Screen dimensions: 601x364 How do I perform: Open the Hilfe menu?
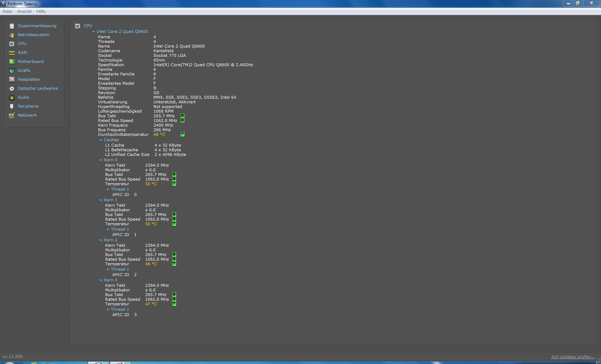41,11
